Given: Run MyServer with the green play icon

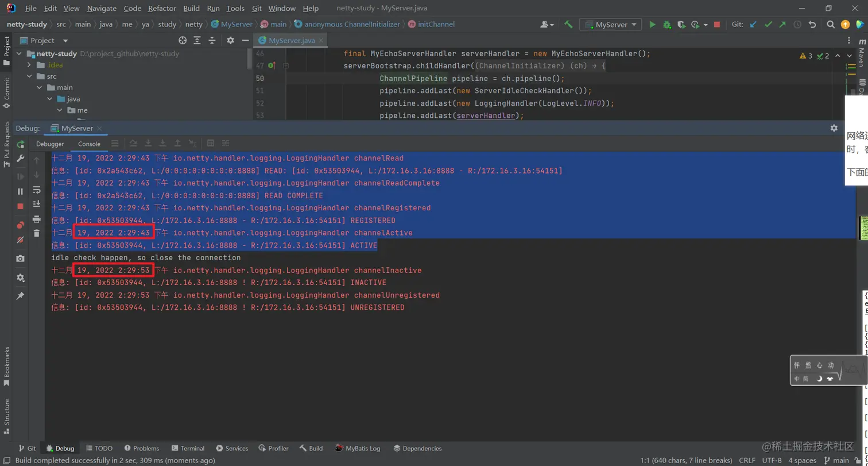Looking at the screenshot, I should (x=652, y=25).
